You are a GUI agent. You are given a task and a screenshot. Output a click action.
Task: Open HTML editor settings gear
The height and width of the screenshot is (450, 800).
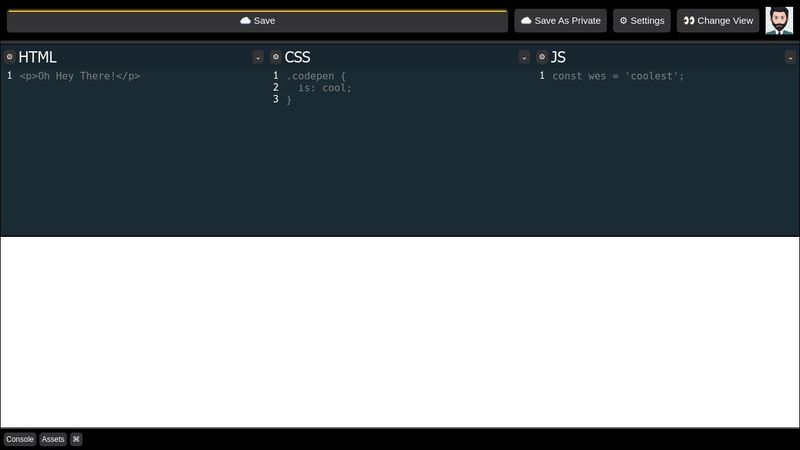click(9, 57)
